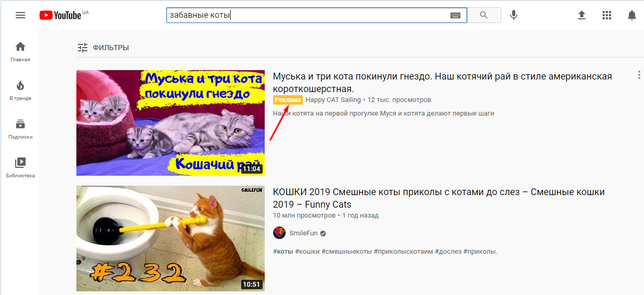Click the 11:04 duration badge
Viewport: 644px width, 295px height.
pyautogui.click(x=252, y=169)
